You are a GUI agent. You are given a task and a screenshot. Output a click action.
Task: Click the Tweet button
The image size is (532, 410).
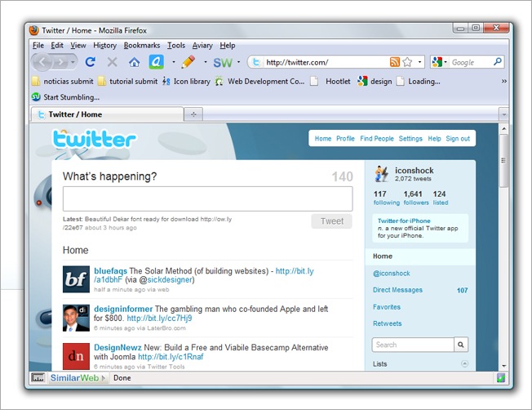point(332,221)
